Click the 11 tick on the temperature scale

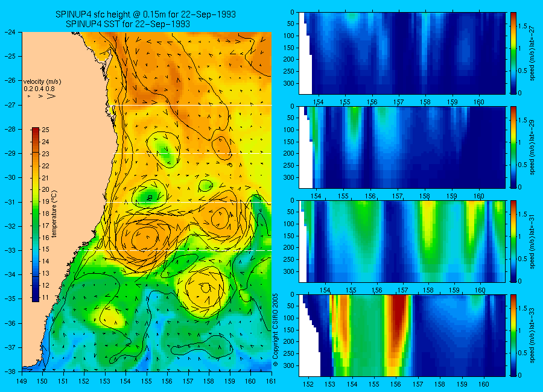[45, 297]
